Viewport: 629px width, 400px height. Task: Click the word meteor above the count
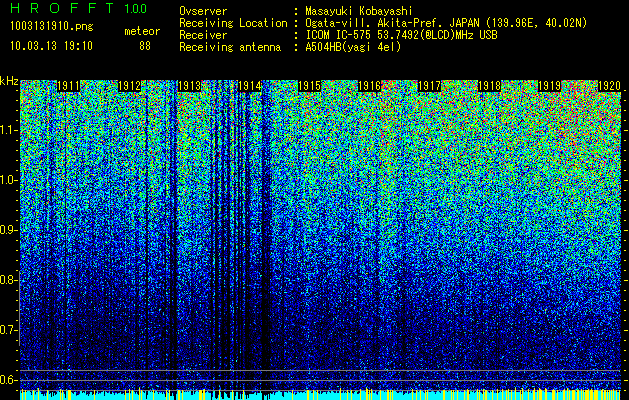(x=142, y=31)
